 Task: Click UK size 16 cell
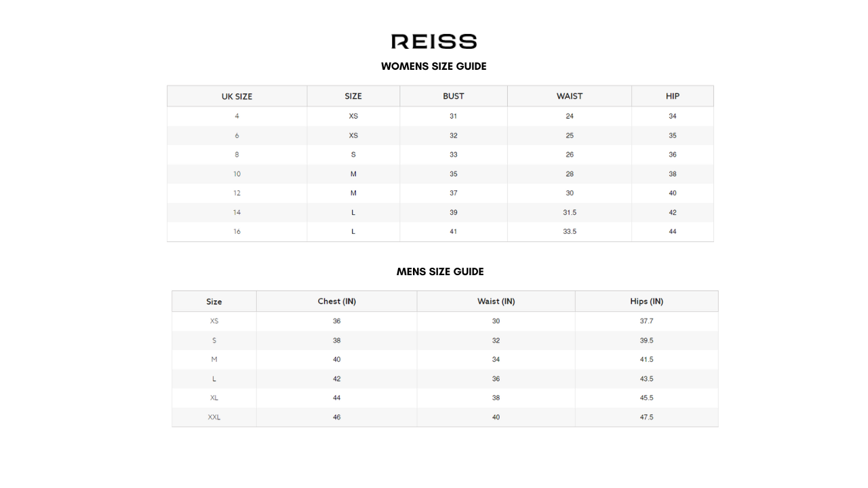click(x=237, y=232)
